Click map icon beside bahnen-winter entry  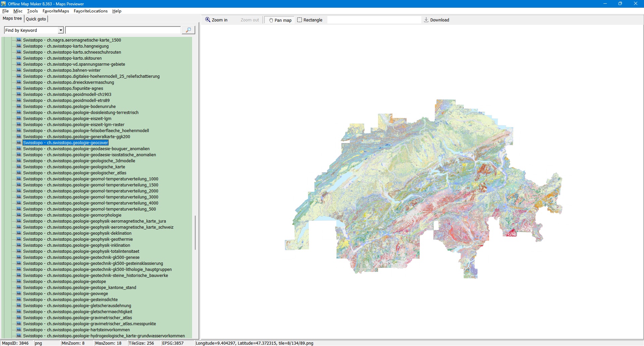point(19,70)
